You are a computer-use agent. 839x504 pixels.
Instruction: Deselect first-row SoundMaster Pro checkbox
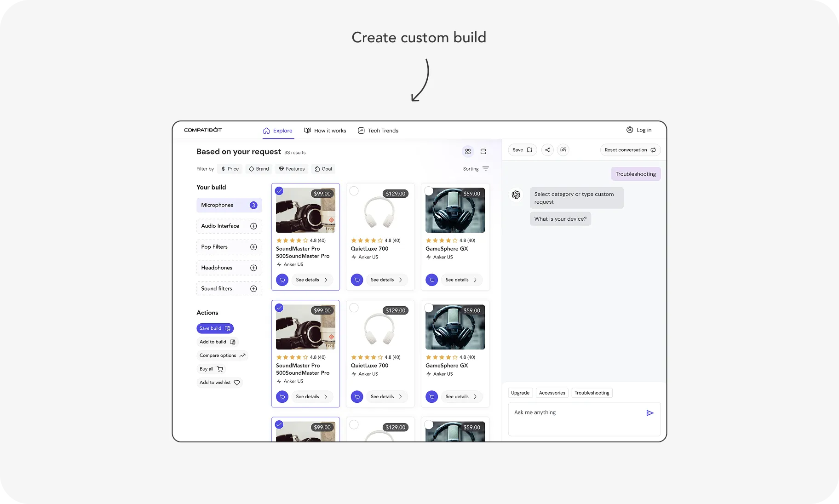[279, 191]
